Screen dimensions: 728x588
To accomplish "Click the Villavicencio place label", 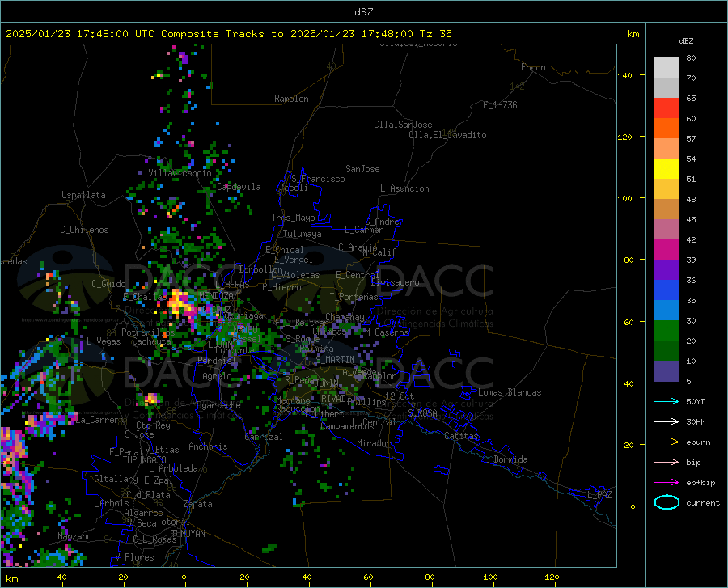I will 180,173.
